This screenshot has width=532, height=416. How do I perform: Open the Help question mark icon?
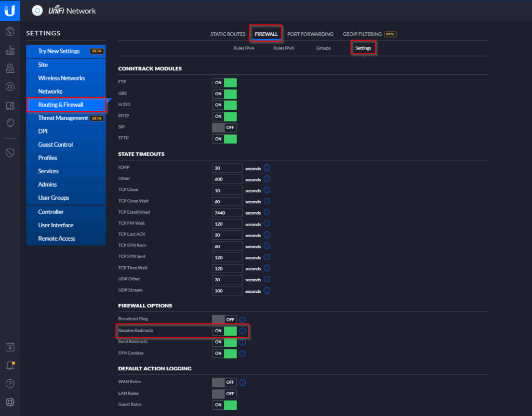10,384
